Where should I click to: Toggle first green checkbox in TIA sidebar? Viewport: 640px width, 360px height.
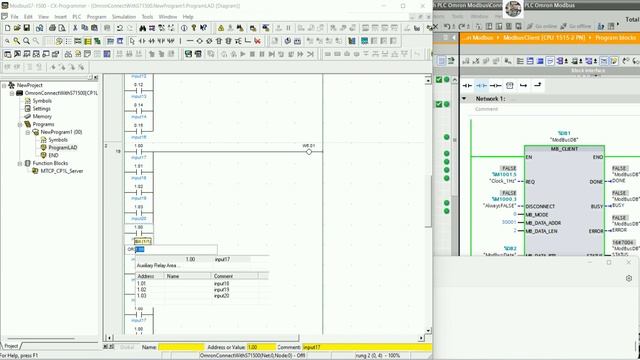click(x=439, y=80)
